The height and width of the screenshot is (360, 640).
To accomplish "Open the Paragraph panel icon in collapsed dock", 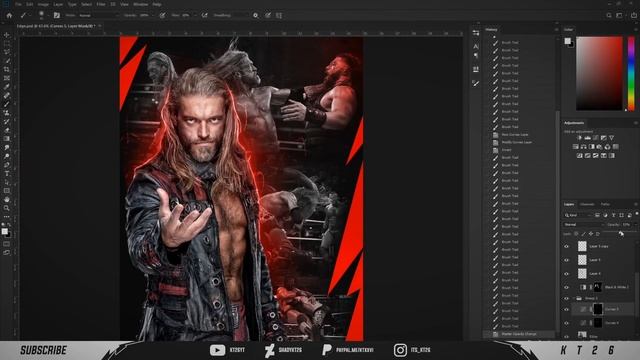I will (476, 55).
